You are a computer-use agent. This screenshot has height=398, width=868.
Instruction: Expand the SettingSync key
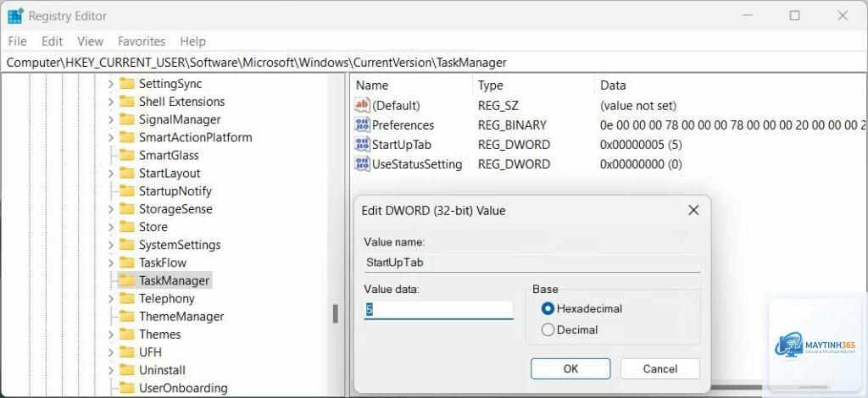[111, 84]
